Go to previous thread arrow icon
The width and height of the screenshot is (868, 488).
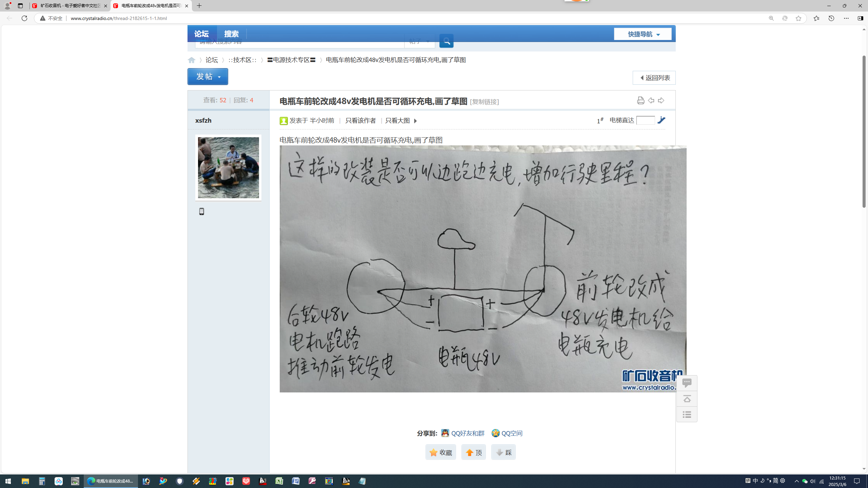(651, 100)
